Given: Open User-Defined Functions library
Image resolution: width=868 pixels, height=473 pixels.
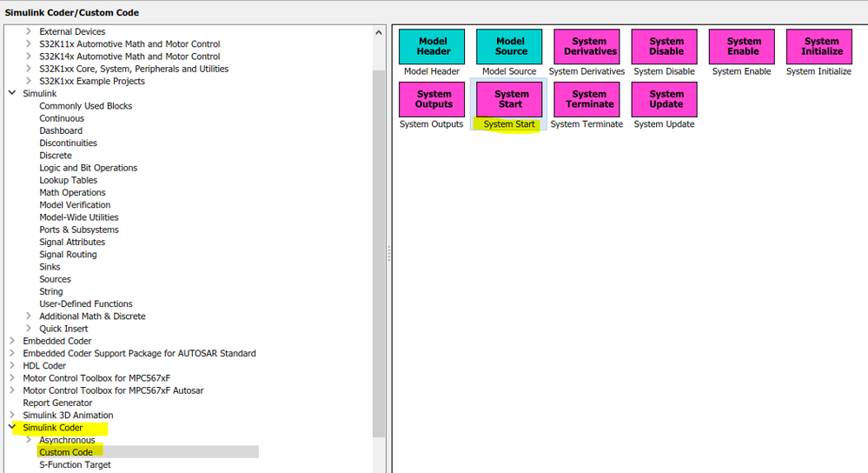Looking at the screenshot, I should click(x=86, y=303).
